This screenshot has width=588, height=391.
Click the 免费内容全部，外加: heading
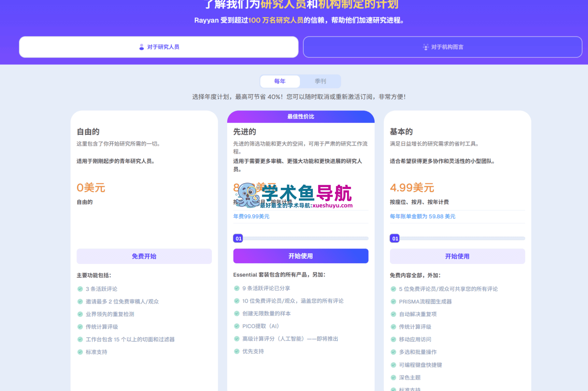pyautogui.click(x=415, y=275)
